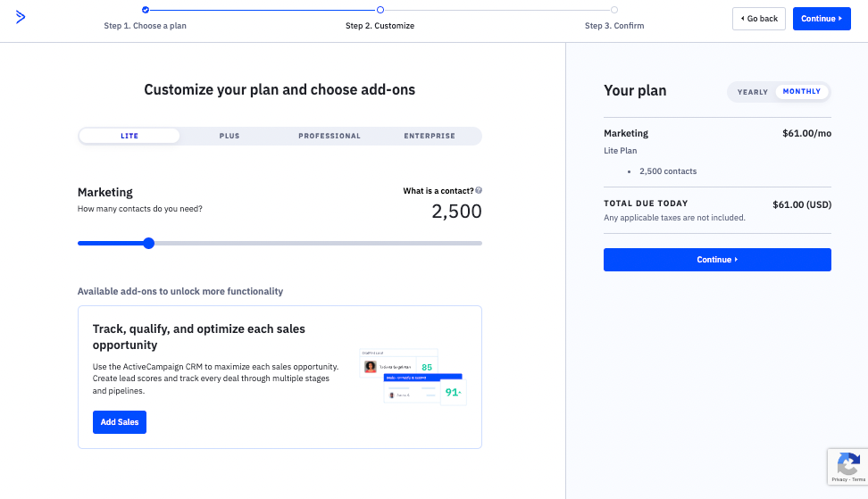The width and height of the screenshot is (868, 499).
Task: Click the completed Step 1 checkmark icon
Action: click(x=146, y=10)
